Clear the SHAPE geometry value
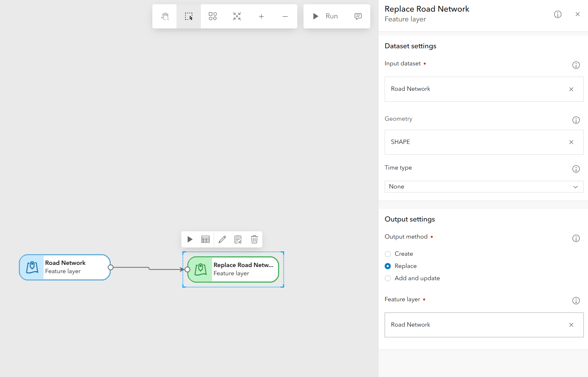Screen dimensions: 588x377 571,142
